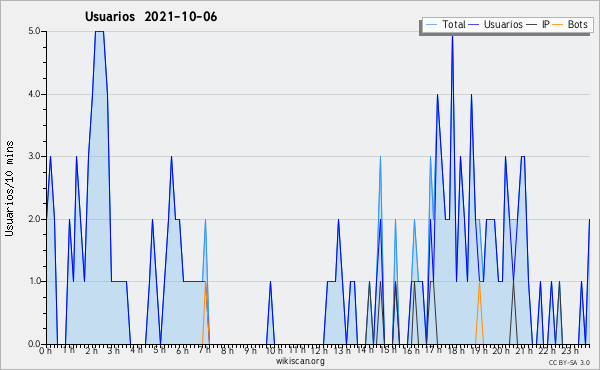Image resolution: width=600 pixels, height=370 pixels.
Task: Click the 1.0 y-axis value
Action: [34, 281]
